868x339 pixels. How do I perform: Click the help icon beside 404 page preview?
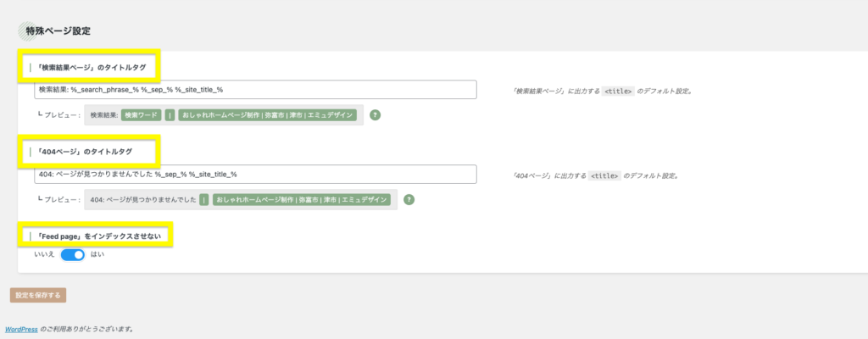(x=409, y=200)
